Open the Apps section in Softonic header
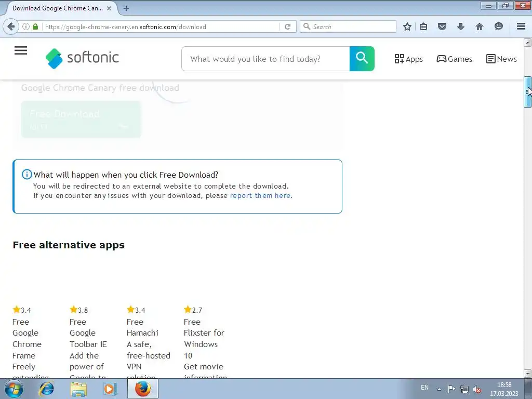 click(x=408, y=59)
